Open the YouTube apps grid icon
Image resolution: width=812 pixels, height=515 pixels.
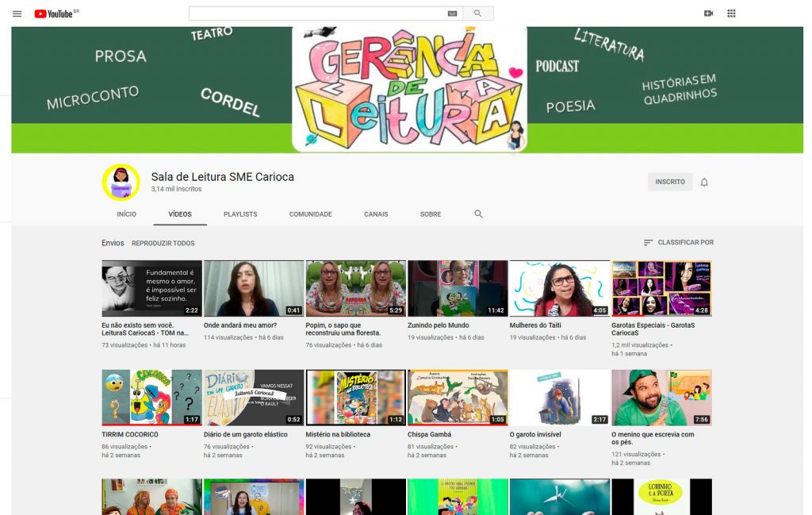pyautogui.click(x=731, y=13)
